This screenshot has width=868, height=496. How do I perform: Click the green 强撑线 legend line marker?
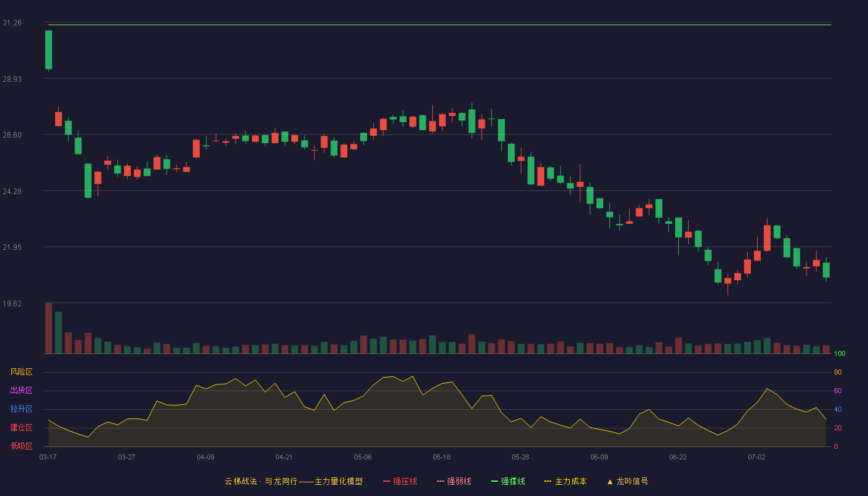[494, 481]
